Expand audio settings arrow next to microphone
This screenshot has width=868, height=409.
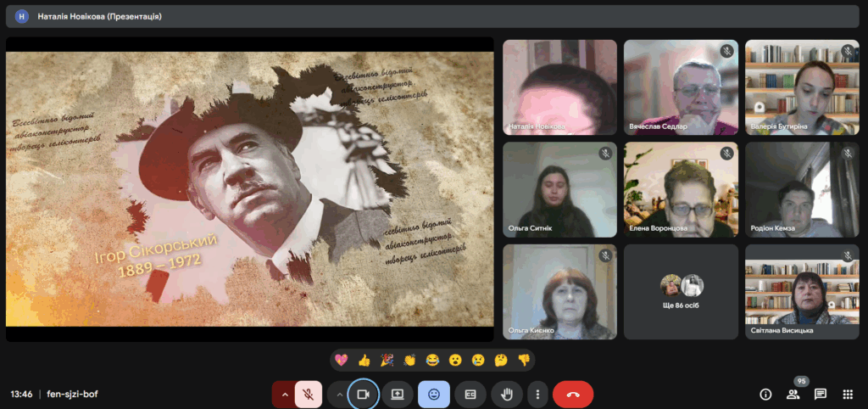click(284, 395)
